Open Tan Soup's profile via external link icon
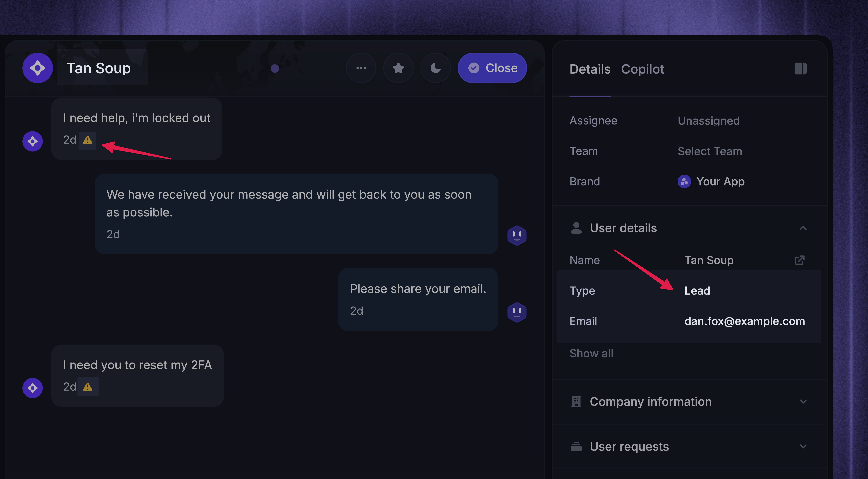The image size is (868, 479). pos(800,260)
